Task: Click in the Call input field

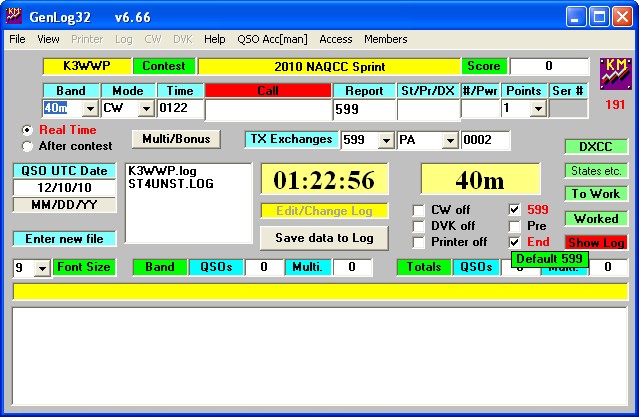Action: [267, 109]
